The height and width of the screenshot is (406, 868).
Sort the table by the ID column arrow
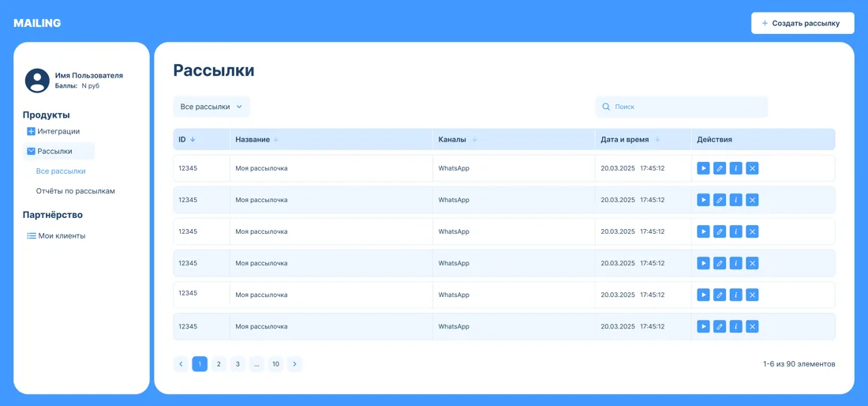point(193,140)
